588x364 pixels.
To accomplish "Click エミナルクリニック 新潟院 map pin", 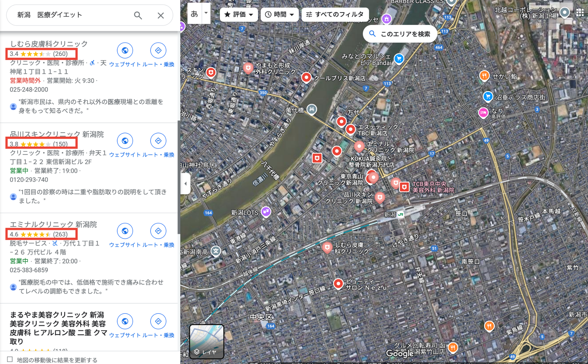I will pyautogui.click(x=359, y=146).
